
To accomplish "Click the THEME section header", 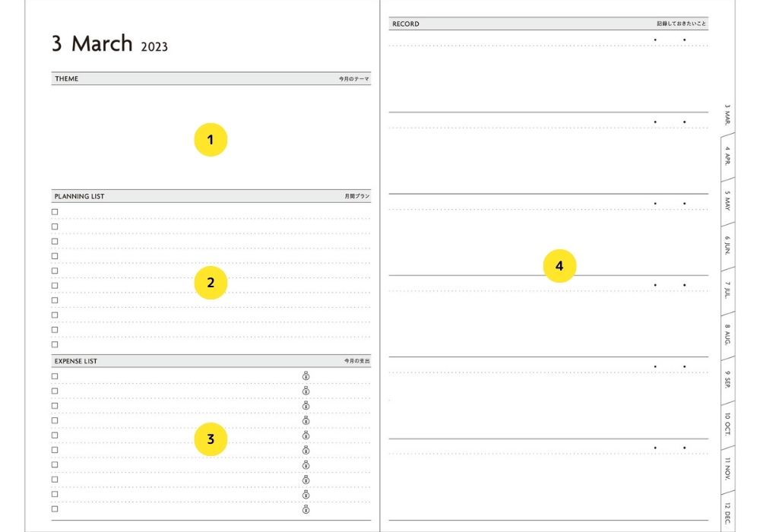I will [211, 78].
